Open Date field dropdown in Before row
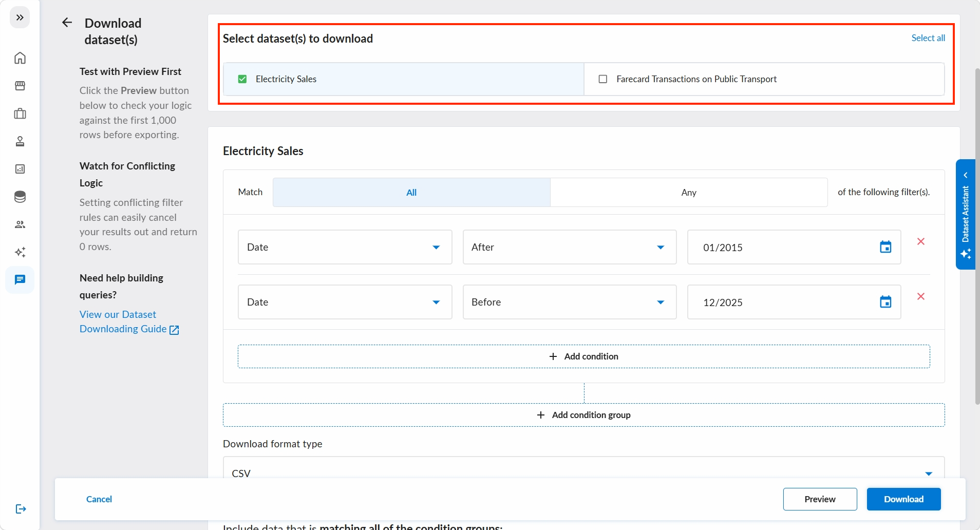 (x=345, y=302)
